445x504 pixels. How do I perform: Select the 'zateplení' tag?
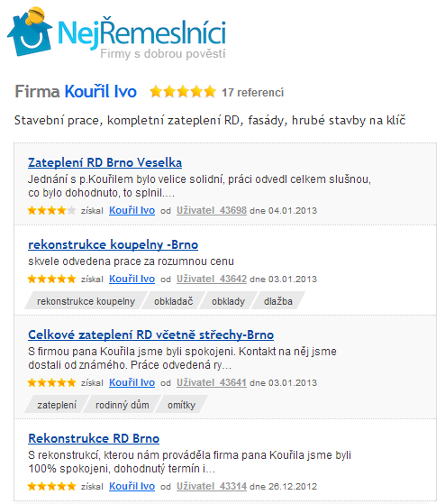click(x=57, y=405)
